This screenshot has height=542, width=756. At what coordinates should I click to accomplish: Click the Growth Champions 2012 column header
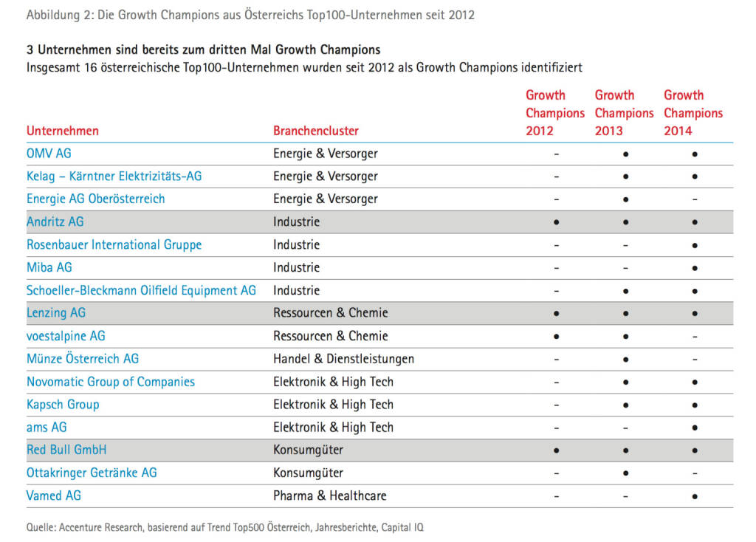coord(554,113)
